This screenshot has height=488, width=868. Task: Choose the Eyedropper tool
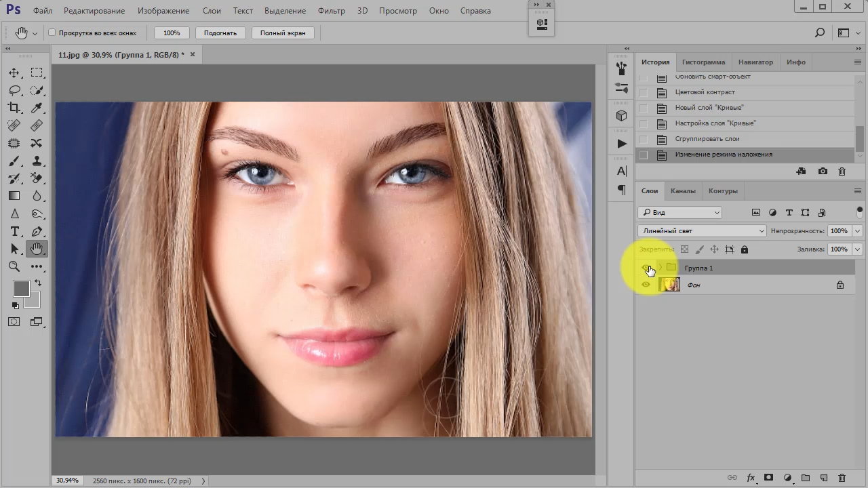point(37,108)
